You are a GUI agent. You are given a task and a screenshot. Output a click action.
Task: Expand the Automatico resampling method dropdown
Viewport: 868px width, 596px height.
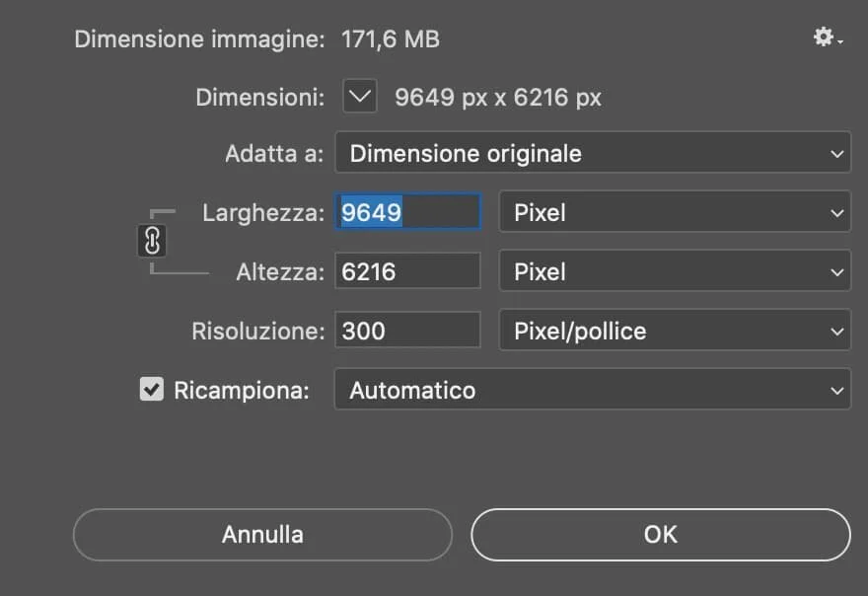click(x=593, y=390)
